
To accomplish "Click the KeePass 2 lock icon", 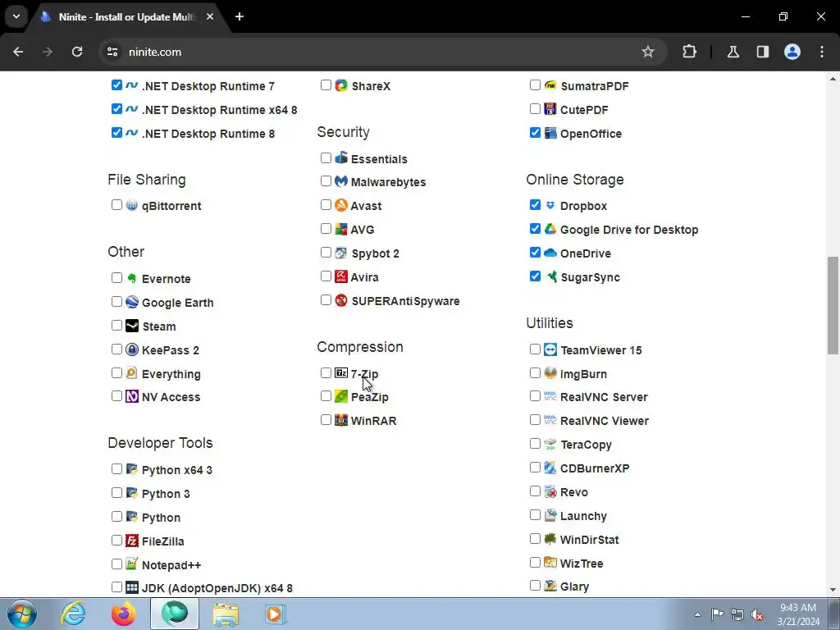I will click(x=132, y=349).
